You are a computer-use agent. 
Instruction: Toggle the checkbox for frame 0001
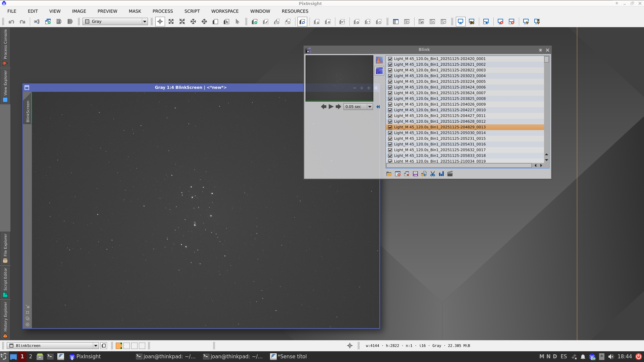pyautogui.click(x=390, y=59)
